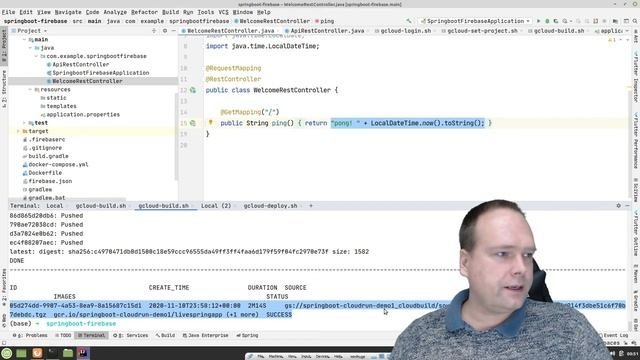This screenshot has width=640, height=360.
Task: Click Project panel locate crosshair icon
Action: pyautogui.click(x=154, y=31)
